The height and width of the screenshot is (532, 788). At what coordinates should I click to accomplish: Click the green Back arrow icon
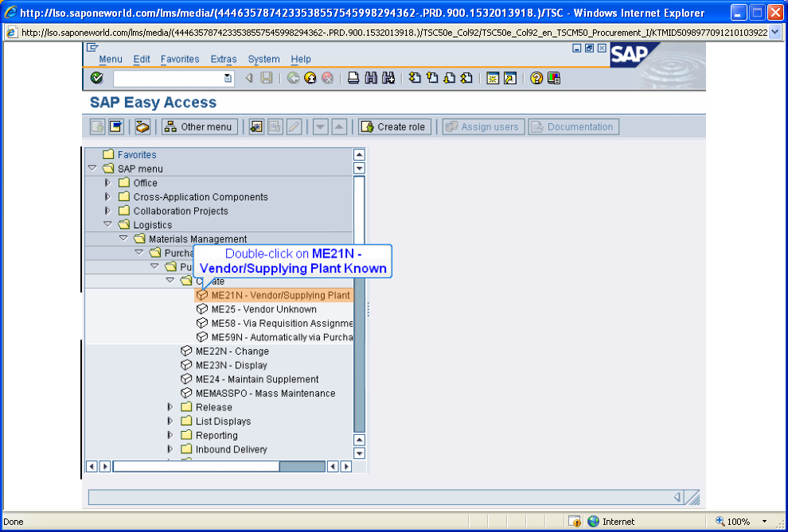(x=294, y=78)
